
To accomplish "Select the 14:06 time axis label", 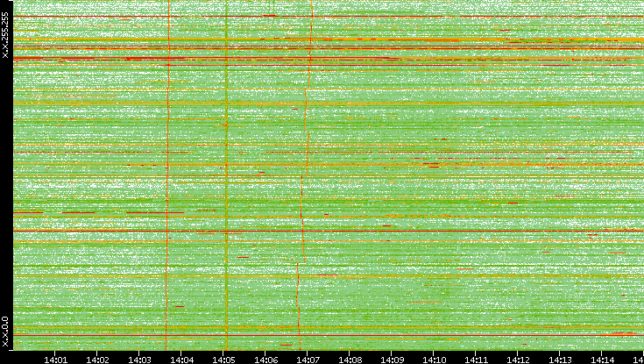I will pos(265,360).
